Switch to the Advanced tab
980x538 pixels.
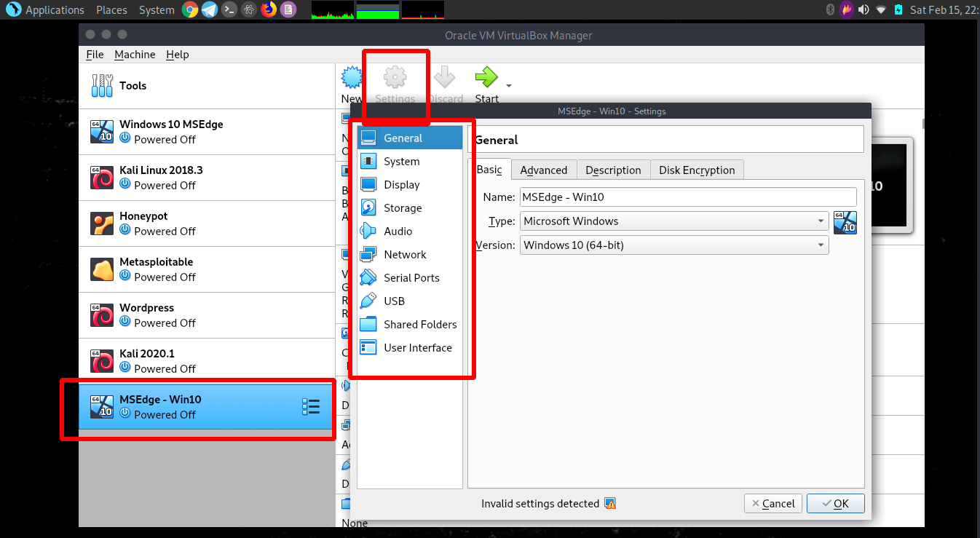pos(544,170)
